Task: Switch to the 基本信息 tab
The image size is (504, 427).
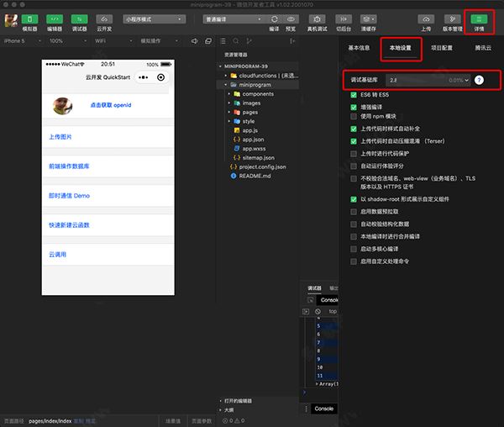Action: (359, 49)
